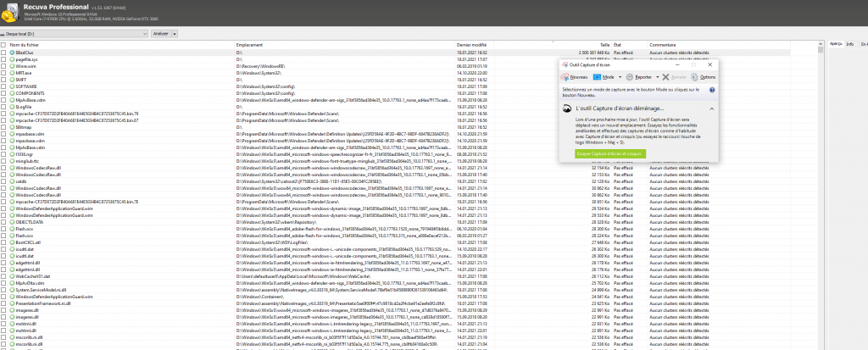Toggle the select-all checkbox in the header

[4, 45]
